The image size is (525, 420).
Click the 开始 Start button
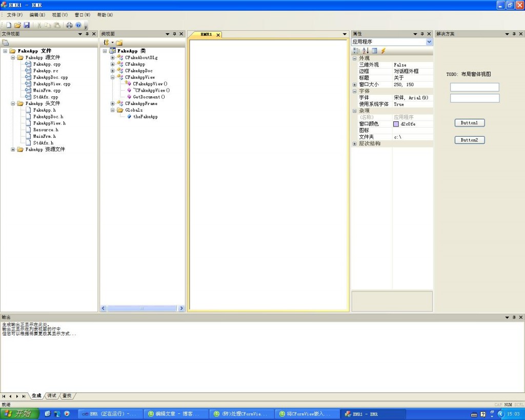coord(20,414)
